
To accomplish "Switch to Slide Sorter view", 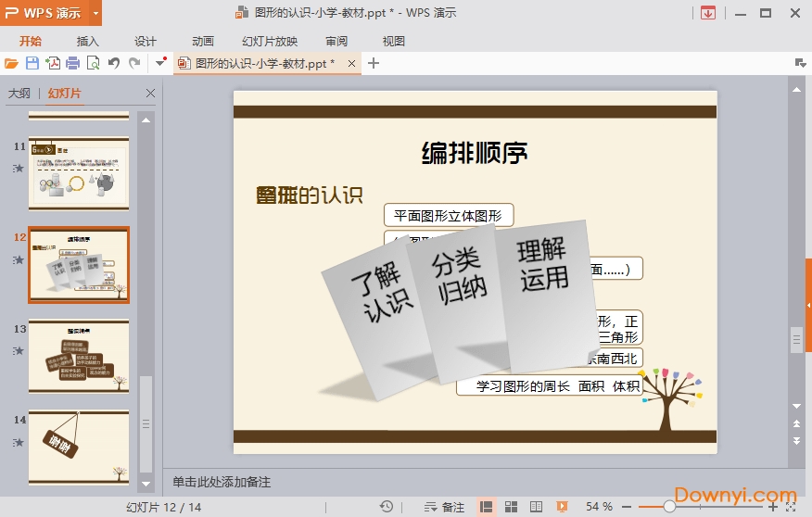I will point(511,507).
